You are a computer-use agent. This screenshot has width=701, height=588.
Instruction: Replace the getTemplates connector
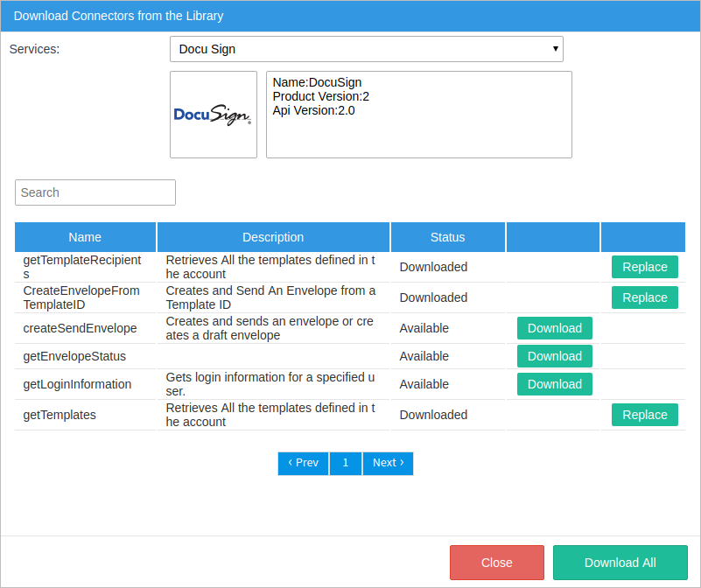644,415
